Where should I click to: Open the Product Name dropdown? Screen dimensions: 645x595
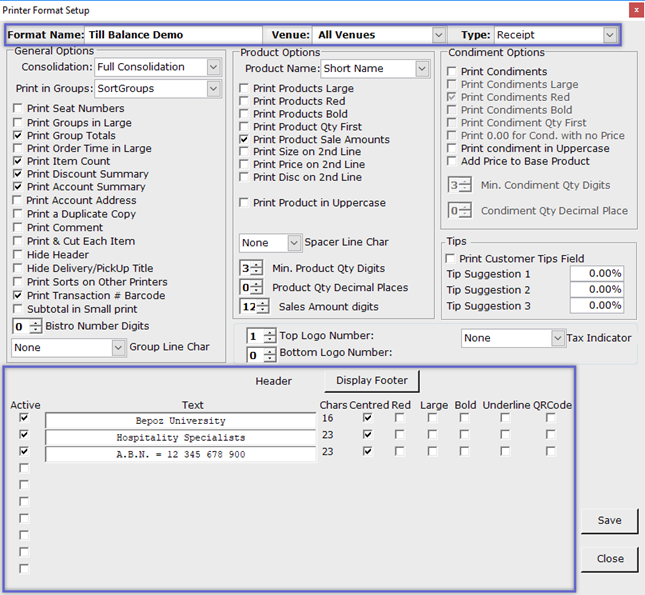pyautogui.click(x=422, y=69)
